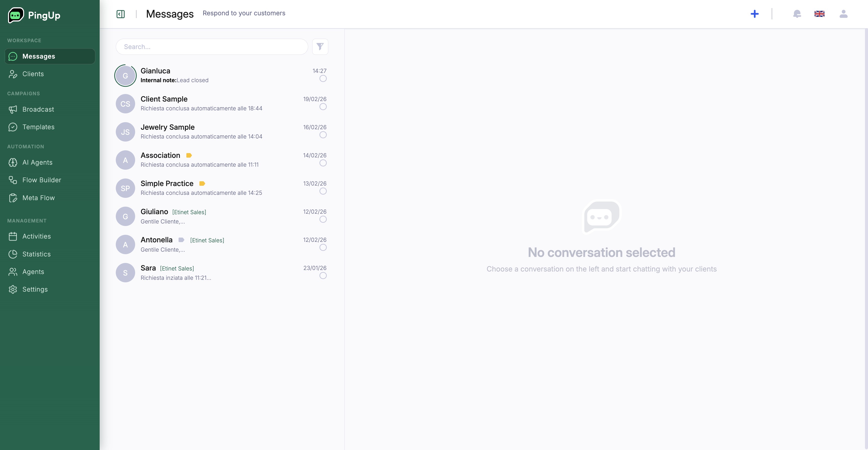Click into the Search conversations field
The image size is (868, 450).
(x=212, y=47)
